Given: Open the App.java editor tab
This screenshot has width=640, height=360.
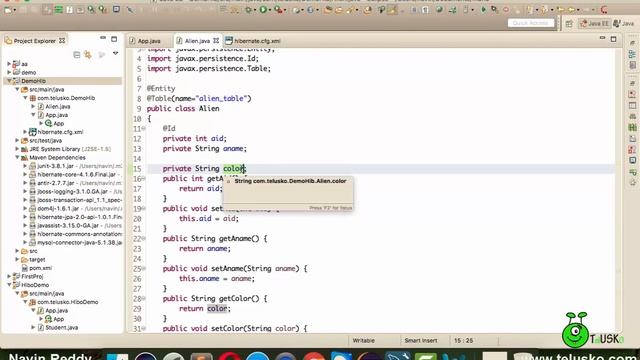Looking at the screenshot, I should pos(145,41).
